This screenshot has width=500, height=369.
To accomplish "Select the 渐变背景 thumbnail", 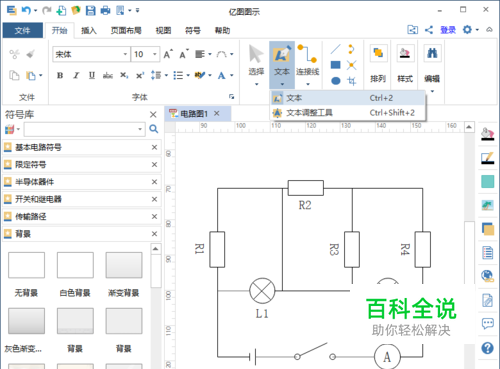I will 124,265.
